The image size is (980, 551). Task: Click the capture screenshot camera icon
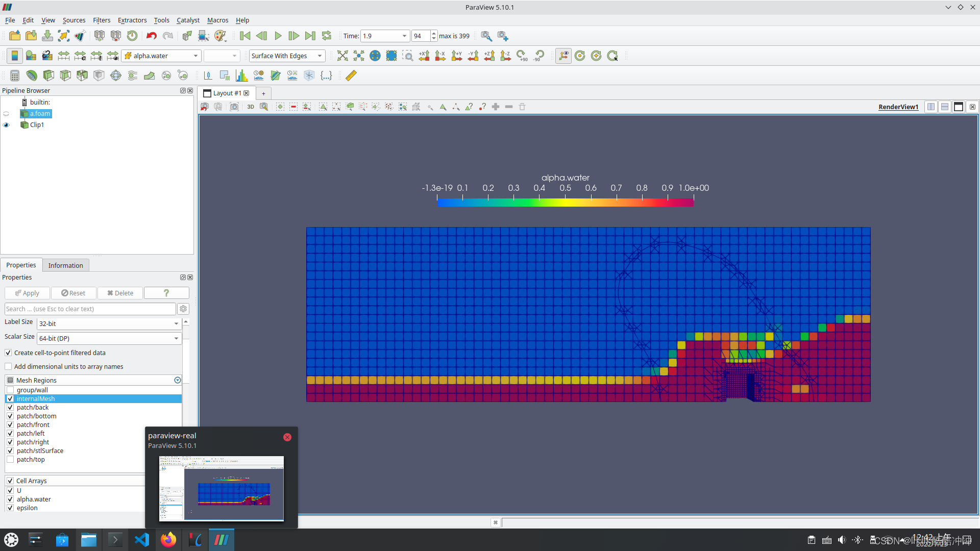pos(234,107)
